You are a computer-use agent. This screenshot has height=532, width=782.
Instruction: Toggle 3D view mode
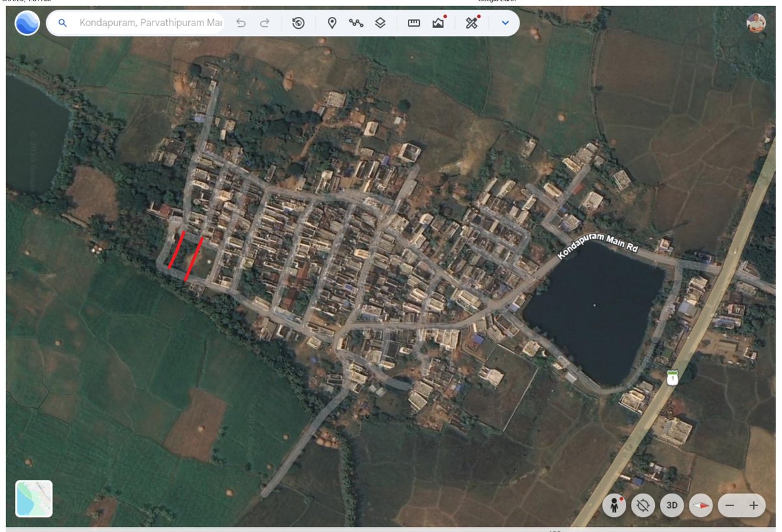coord(672,505)
